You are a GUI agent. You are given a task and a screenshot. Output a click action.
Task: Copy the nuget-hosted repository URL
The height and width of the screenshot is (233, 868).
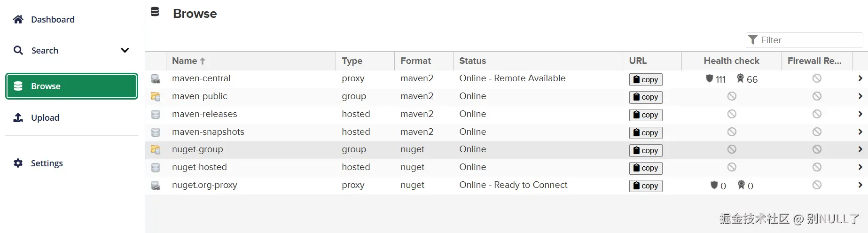646,168
